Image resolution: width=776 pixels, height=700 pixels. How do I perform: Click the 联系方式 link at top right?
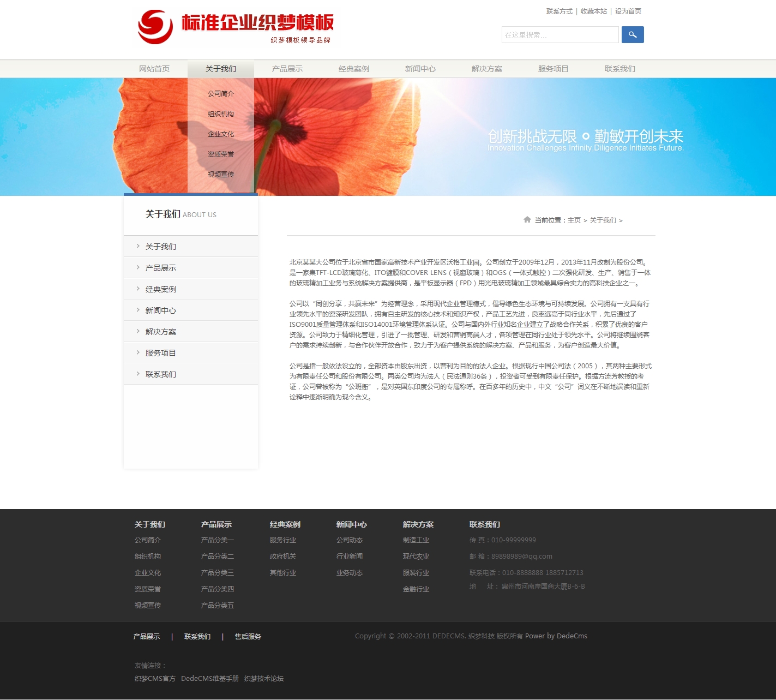point(560,11)
